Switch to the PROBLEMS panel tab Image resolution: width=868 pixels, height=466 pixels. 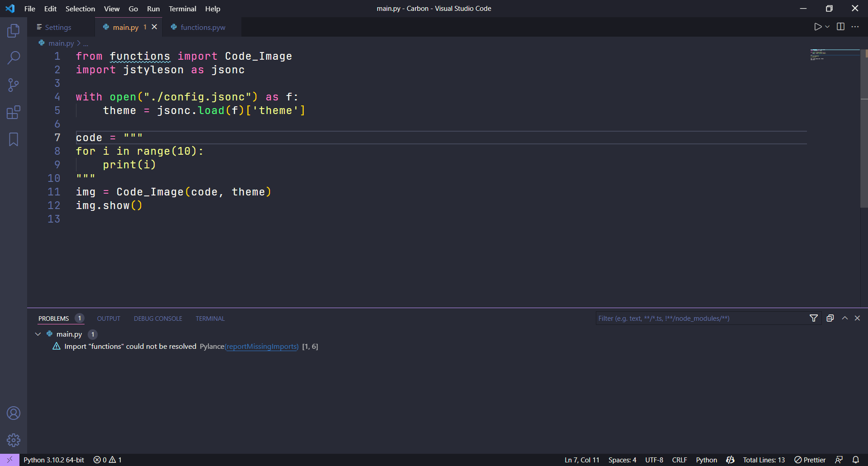pos(53,319)
